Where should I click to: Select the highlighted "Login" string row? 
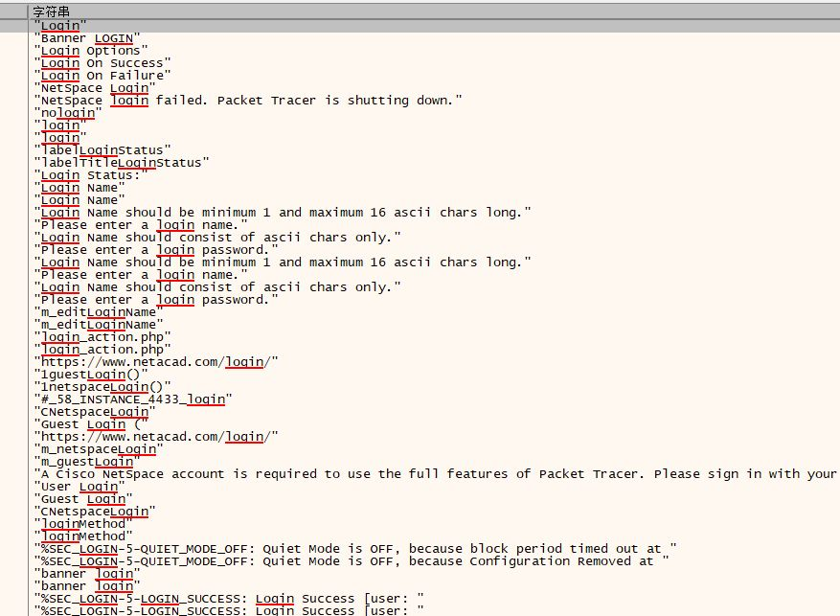pos(59,26)
